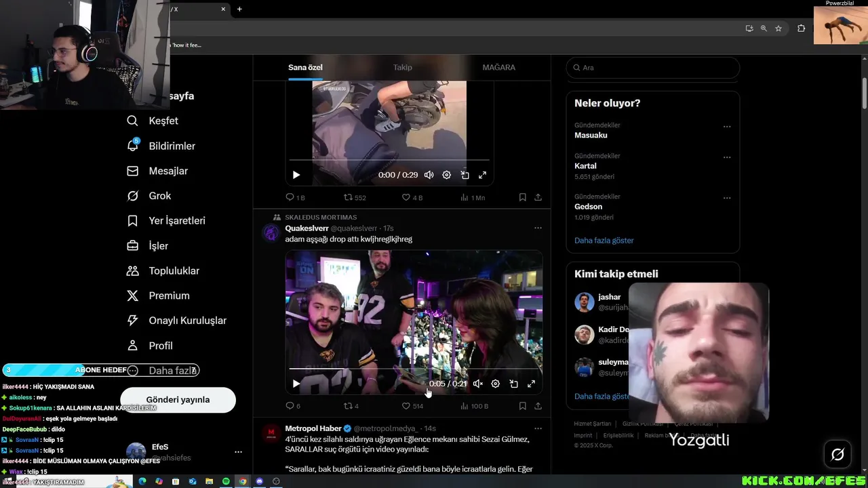
Task: Open Profil page in sidebar
Action: pyautogui.click(x=150, y=346)
